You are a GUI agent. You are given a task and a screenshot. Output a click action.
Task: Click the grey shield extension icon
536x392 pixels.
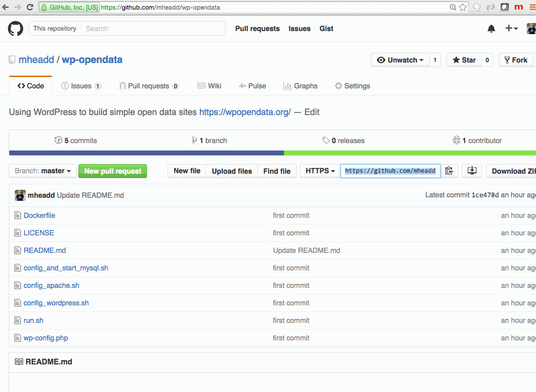[491, 7]
